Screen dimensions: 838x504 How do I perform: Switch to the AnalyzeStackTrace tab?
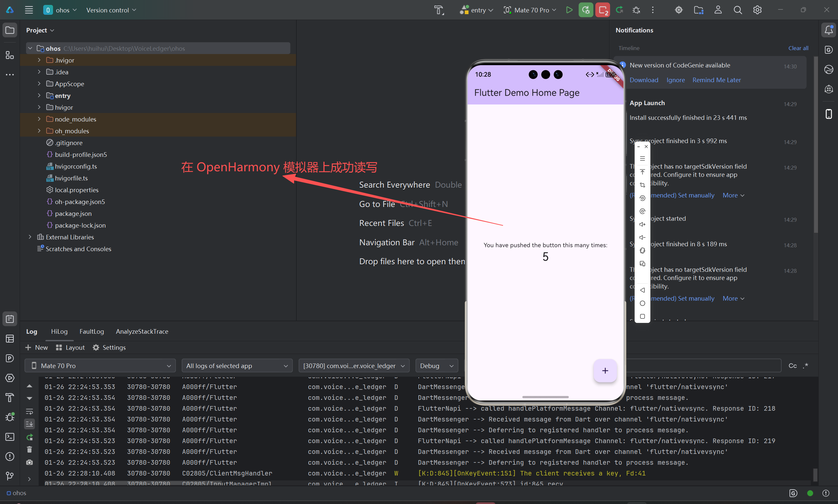click(x=142, y=331)
